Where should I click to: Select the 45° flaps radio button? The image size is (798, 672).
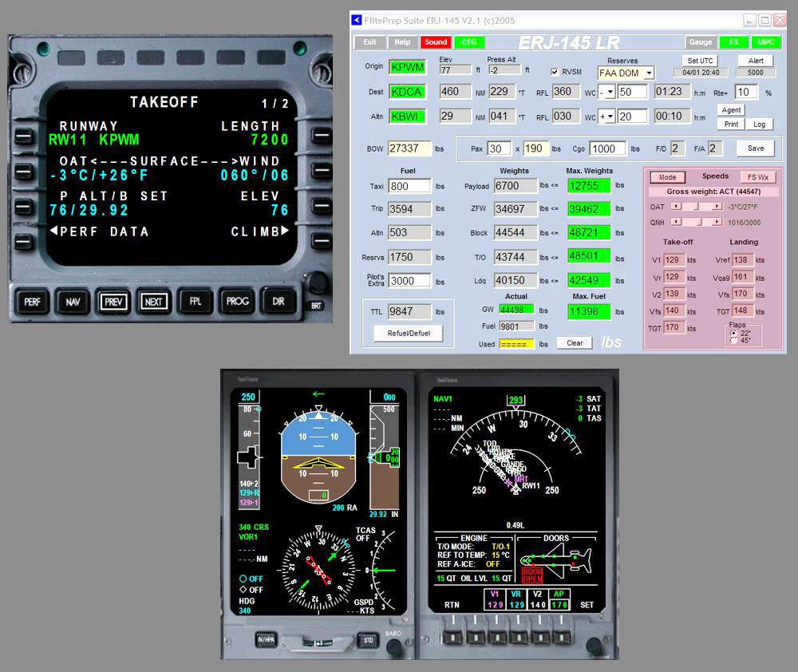734,341
